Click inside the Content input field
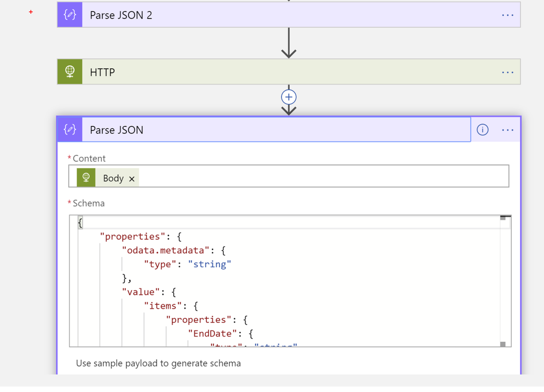Screen dimensions: 544x392 point(289,176)
